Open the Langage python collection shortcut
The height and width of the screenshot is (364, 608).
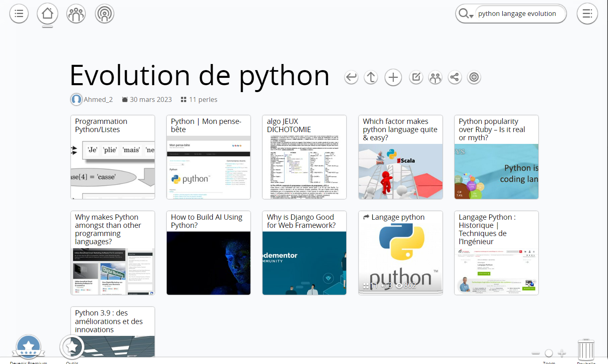click(x=400, y=253)
